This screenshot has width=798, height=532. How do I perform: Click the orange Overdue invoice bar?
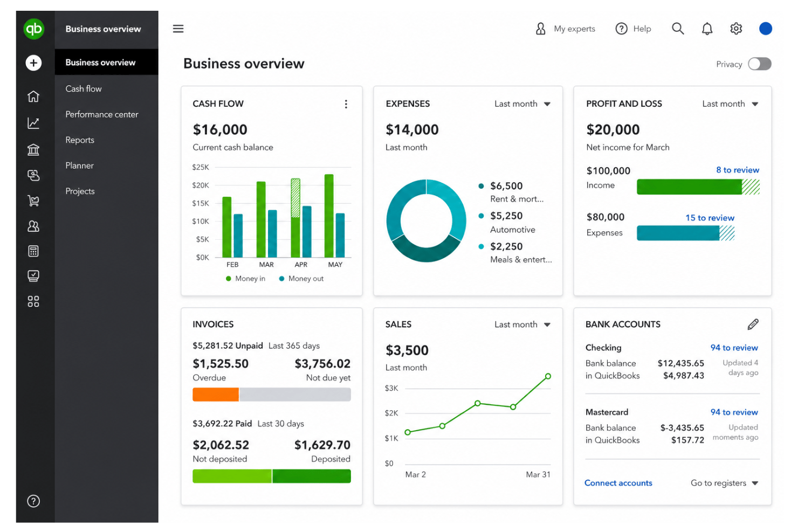216,395
